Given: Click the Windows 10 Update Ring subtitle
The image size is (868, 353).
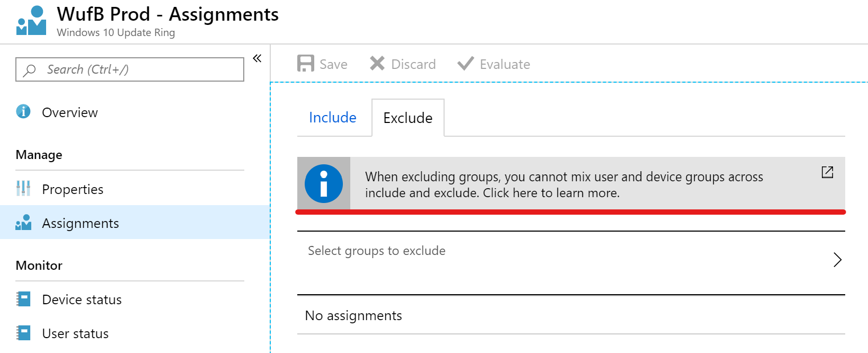Looking at the screenshot, I should (116, 32).
